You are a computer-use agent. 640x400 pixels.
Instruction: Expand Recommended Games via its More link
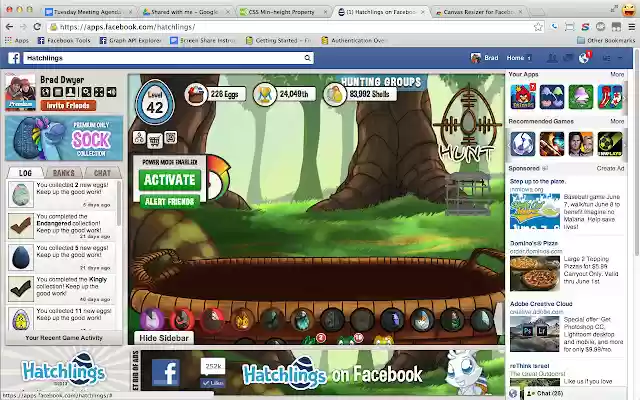click(617, 121)
